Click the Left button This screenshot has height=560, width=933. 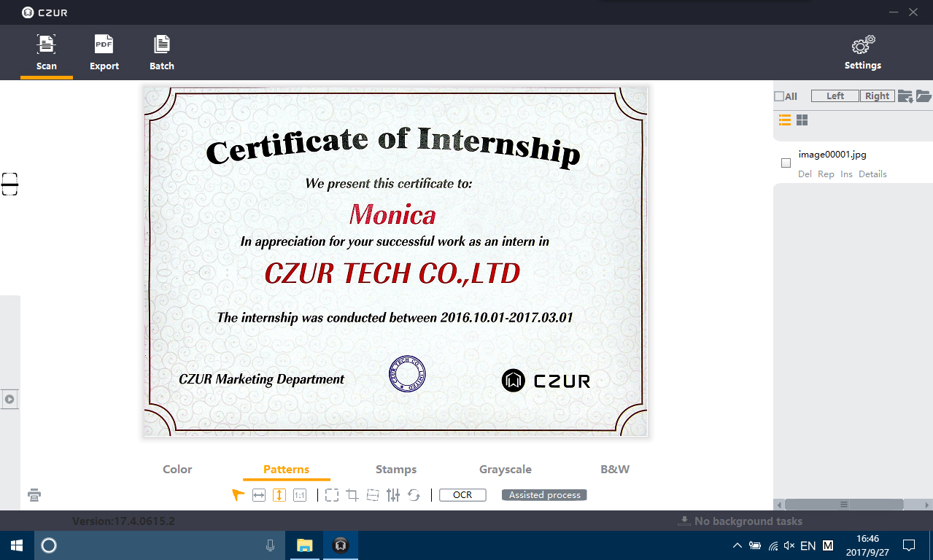pyautogui.click(x=835, y=96)
